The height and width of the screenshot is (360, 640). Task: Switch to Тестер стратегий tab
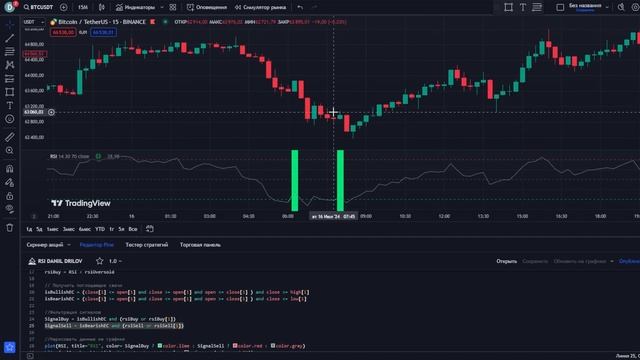(x=147, y=245)
